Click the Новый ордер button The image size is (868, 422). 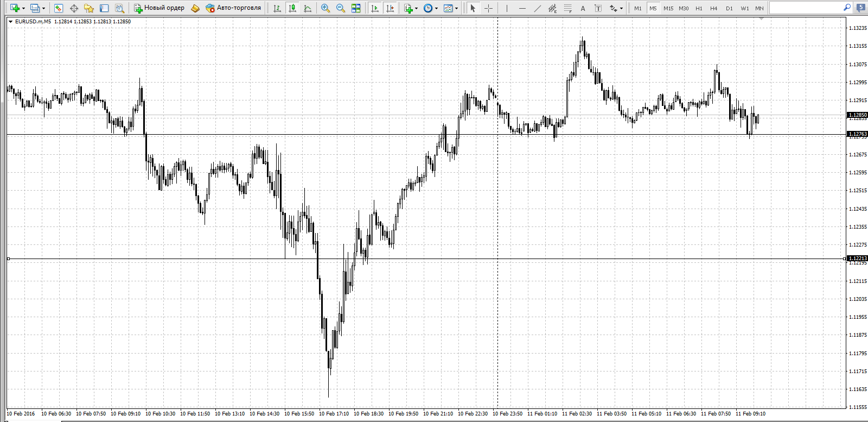(159, 8)
